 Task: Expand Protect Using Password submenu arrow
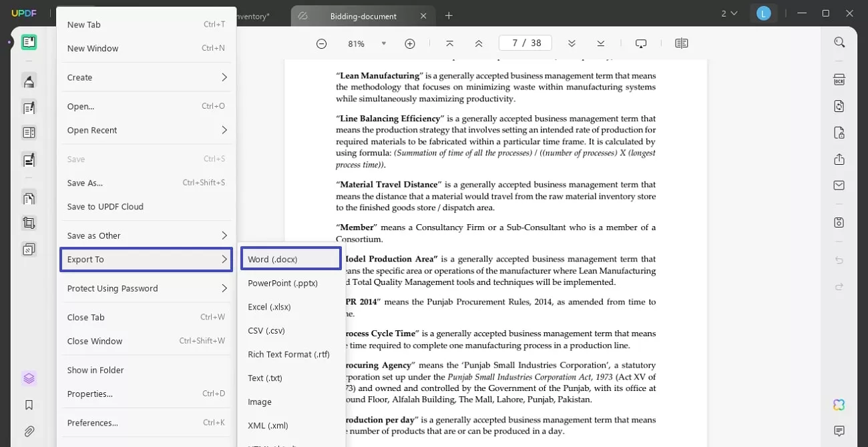[224, 289]
